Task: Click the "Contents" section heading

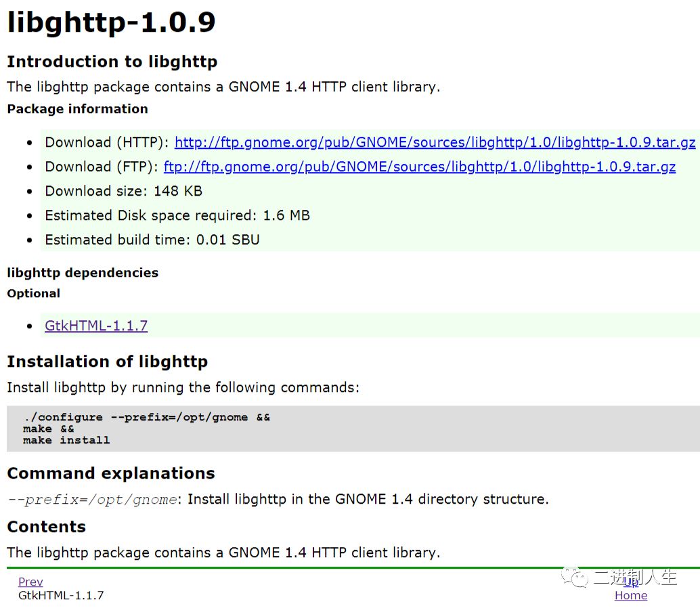Action: (x=46, y=527)
